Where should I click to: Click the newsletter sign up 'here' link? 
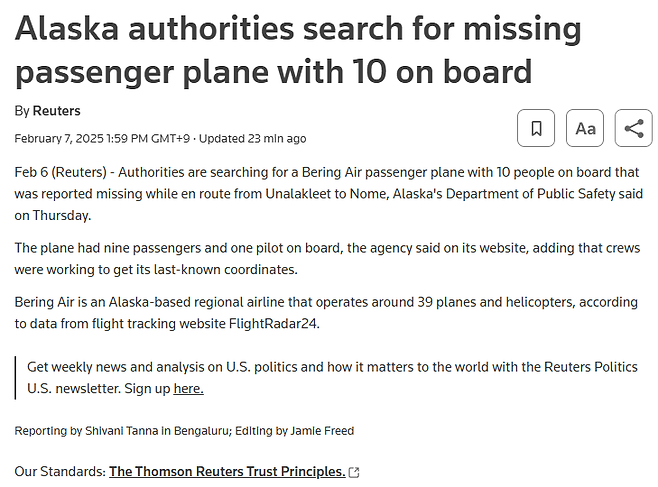tap(188, 388)
